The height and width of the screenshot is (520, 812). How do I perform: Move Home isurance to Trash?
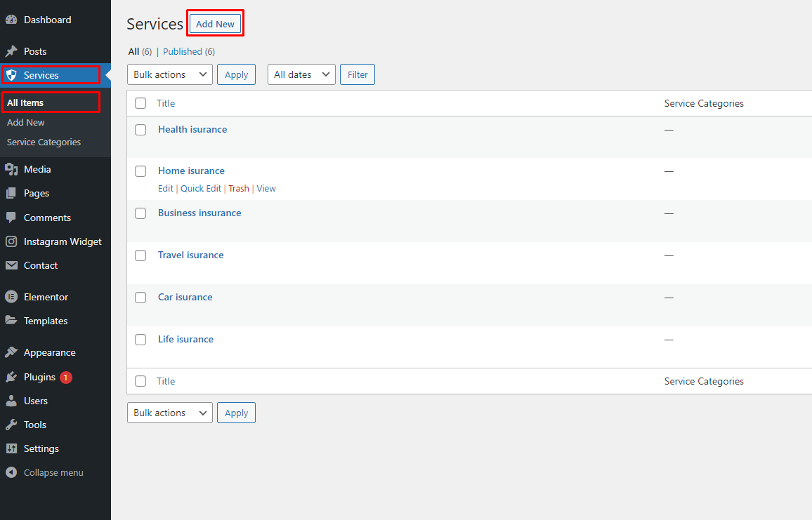coord(239,188)
